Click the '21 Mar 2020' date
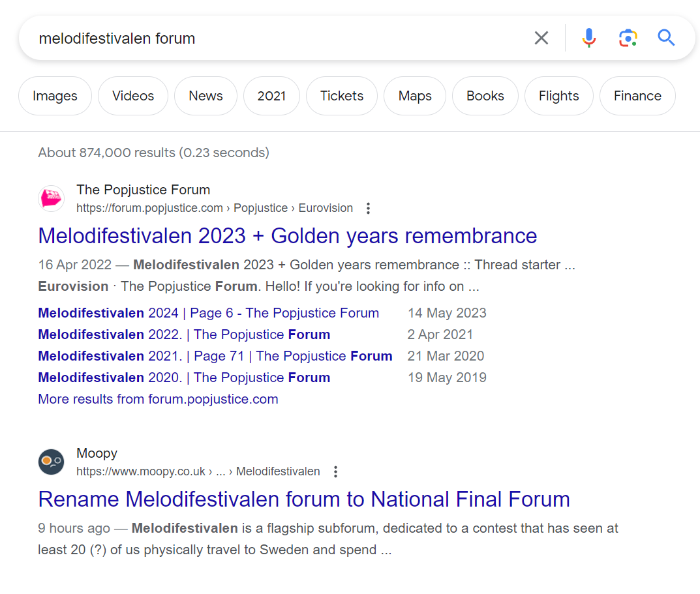This screenshot has height=594, width=700. pyautogui.click(x=446, y=356)
